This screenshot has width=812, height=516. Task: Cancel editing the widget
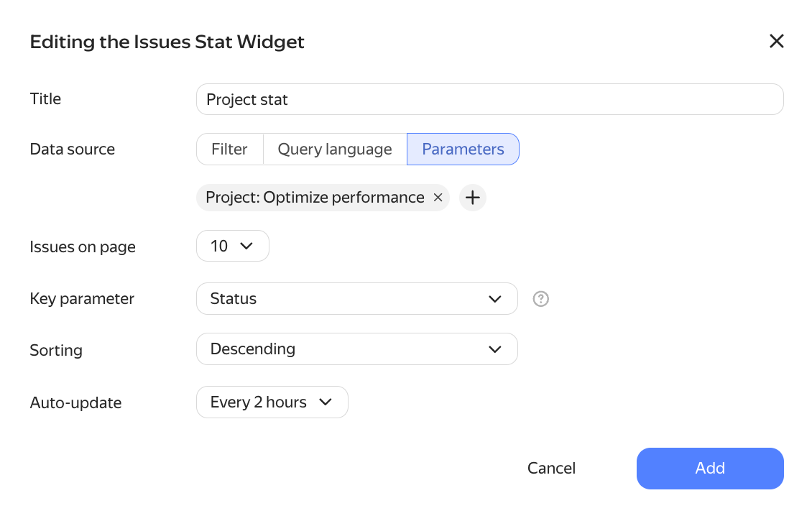point(551,469)
